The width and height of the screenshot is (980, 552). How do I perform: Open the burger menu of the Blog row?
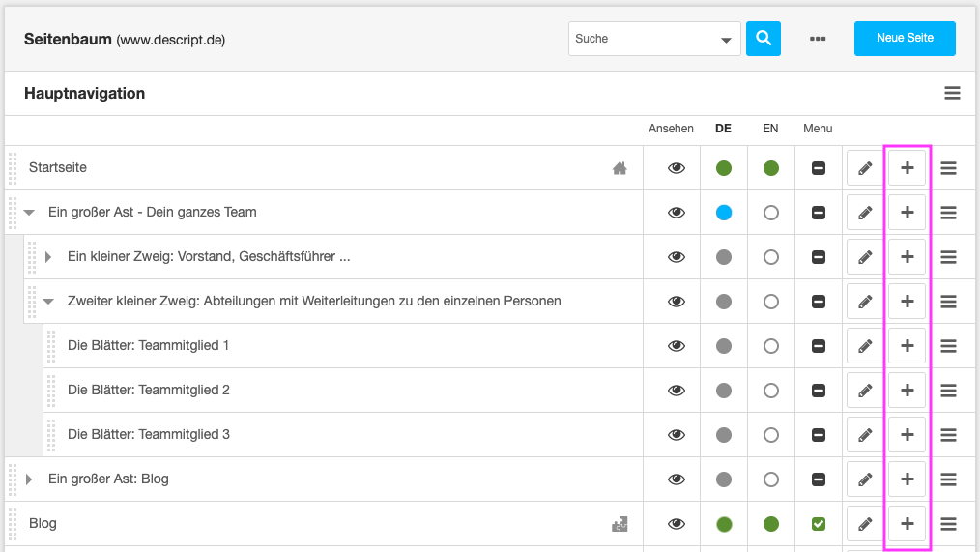948,524
